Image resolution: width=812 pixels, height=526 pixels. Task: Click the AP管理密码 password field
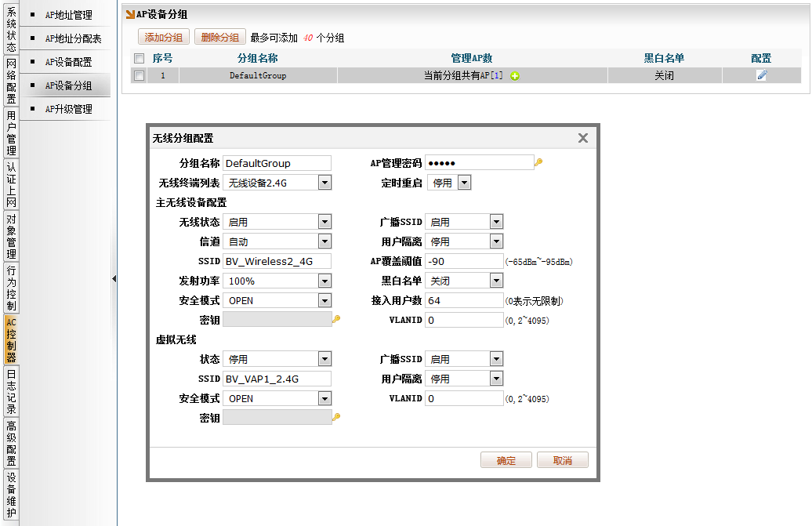point(480,162)
